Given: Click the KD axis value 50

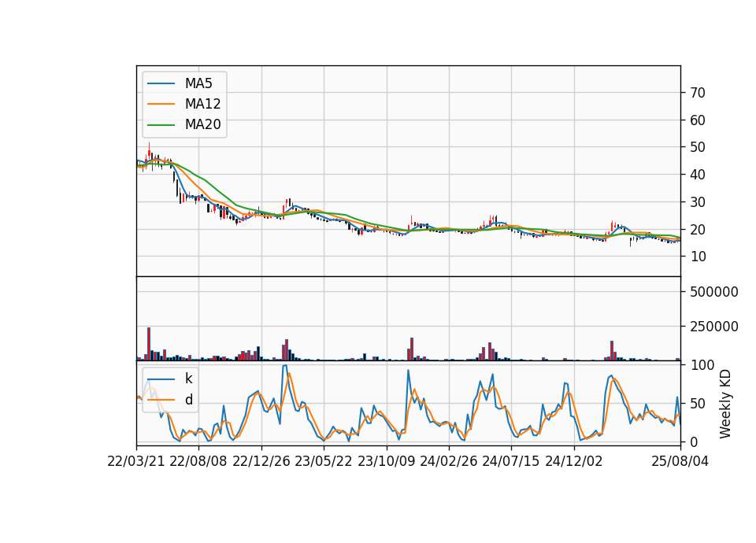Looking at the screenshot, I should [698, 403].
